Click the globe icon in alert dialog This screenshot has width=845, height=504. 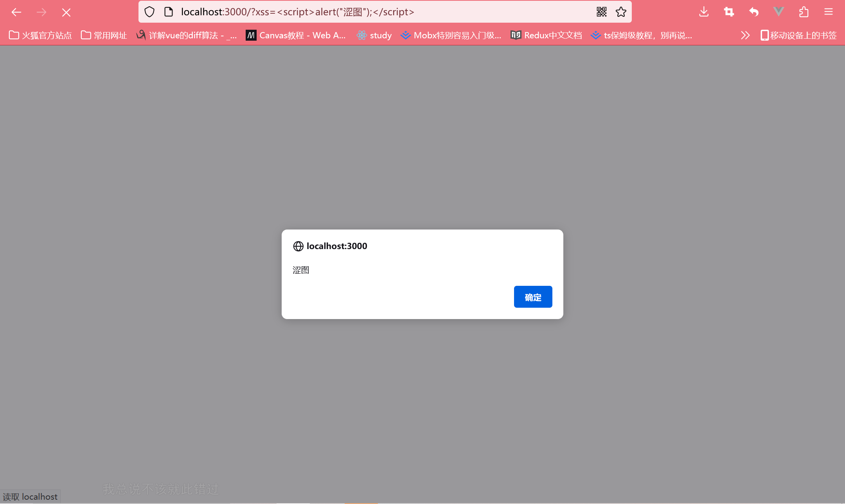point(298,246)
